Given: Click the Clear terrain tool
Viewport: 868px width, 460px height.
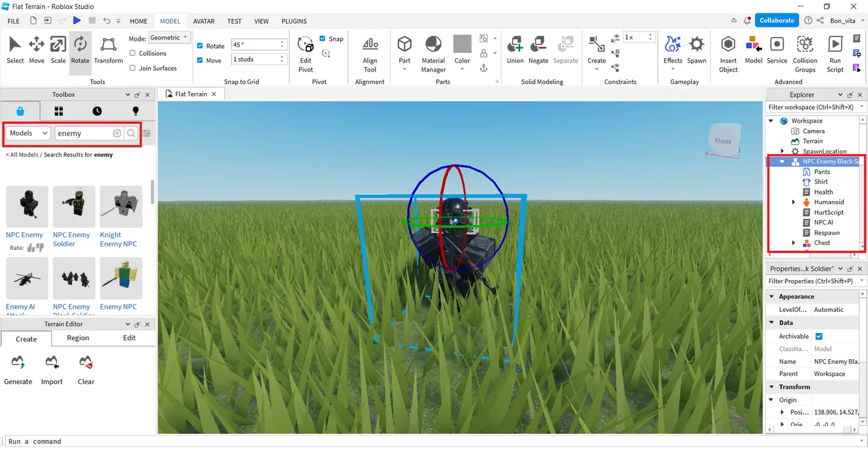Looking at the screenshot, I should (x=86, y=370).
